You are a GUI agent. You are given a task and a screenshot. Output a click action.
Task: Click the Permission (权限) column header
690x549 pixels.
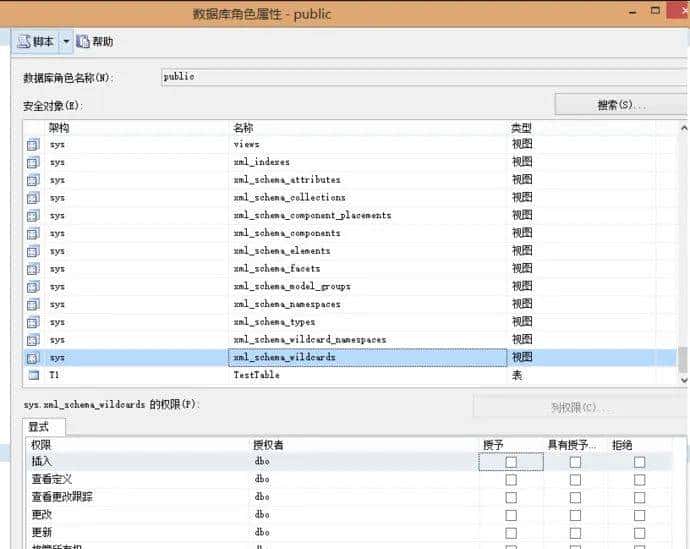(x=41, y=445)
